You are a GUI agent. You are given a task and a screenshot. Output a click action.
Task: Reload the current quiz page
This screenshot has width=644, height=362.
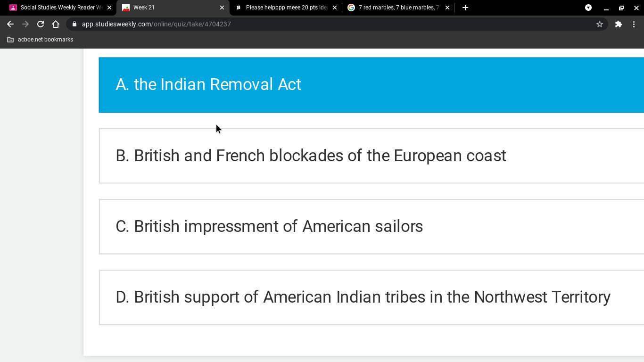(x=41, y=24)
